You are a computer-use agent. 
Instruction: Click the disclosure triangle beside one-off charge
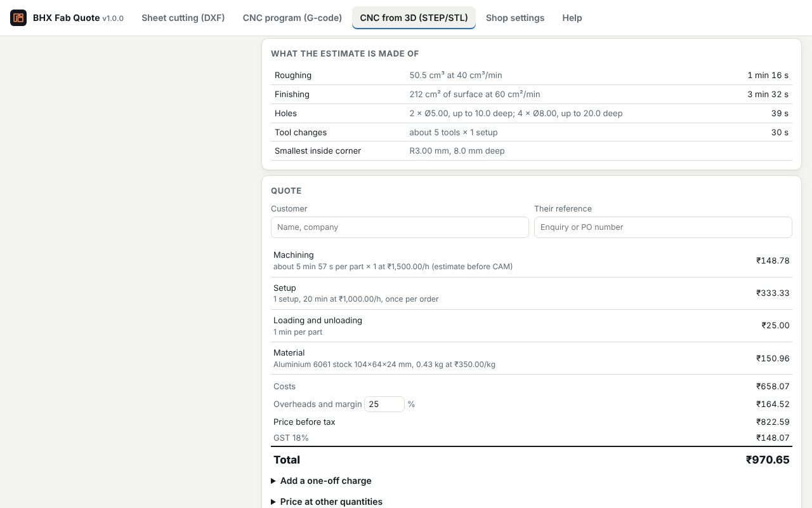pyautogui.click(x=274, y=481)
